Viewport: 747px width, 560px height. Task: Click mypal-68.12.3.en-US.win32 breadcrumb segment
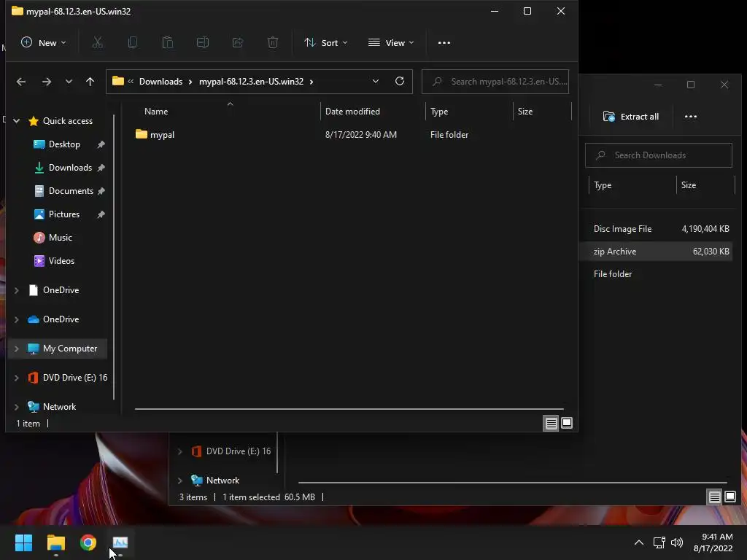(251, 82)
